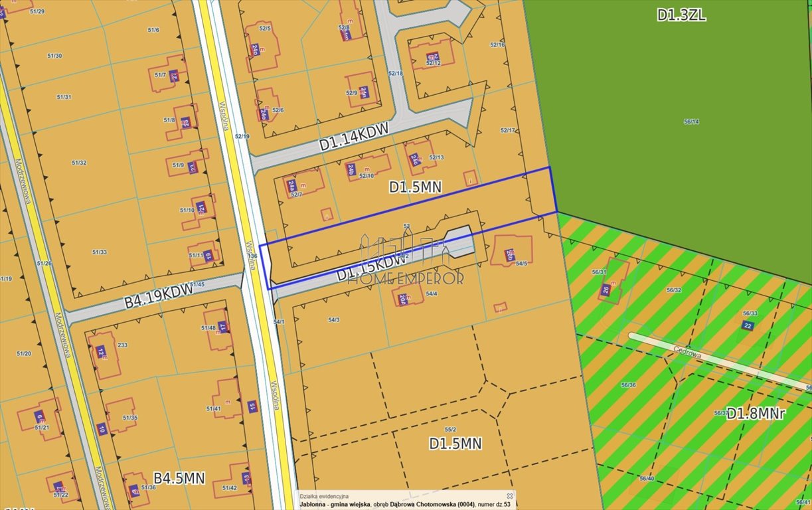Image resolution: width=812 pixels, height=510 pixels.
Task: Click parcel number 51/33
Action: [99, 252]
